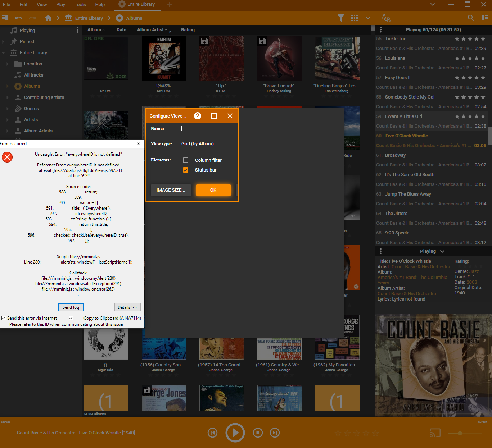Viewport: 492px width, 448px height.
Task: Expand the Playing panel dropdown chevron
Action: coord(442,251)
